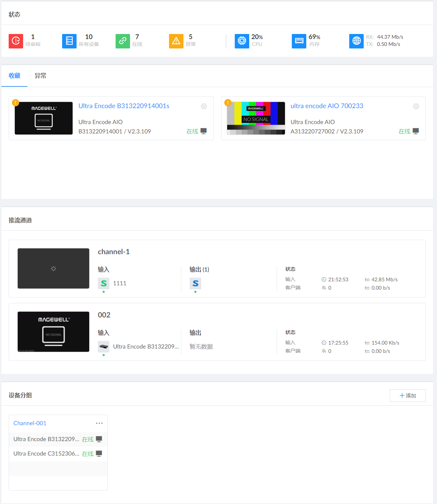This screenshot has width=437, height=504.
Task: Click the SRT output icon in channel-1
Action: click(195, 283)
